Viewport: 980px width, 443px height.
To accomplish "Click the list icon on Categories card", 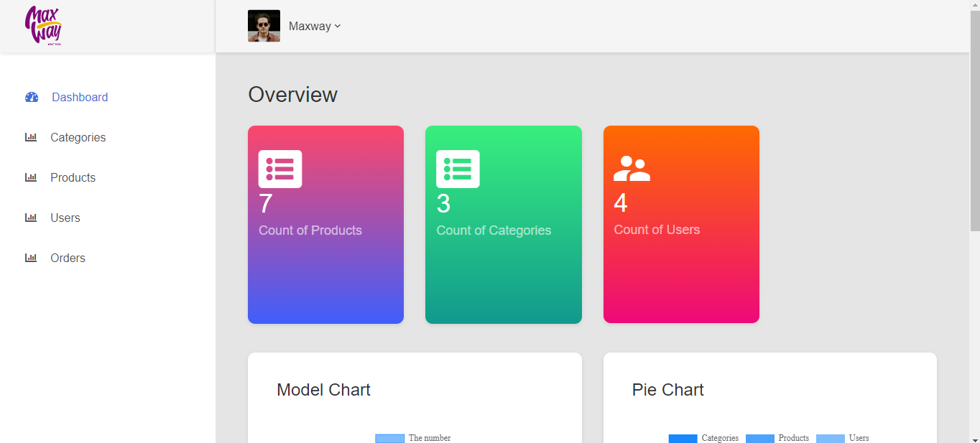I will pyautogui.click(x=458, y=169).
